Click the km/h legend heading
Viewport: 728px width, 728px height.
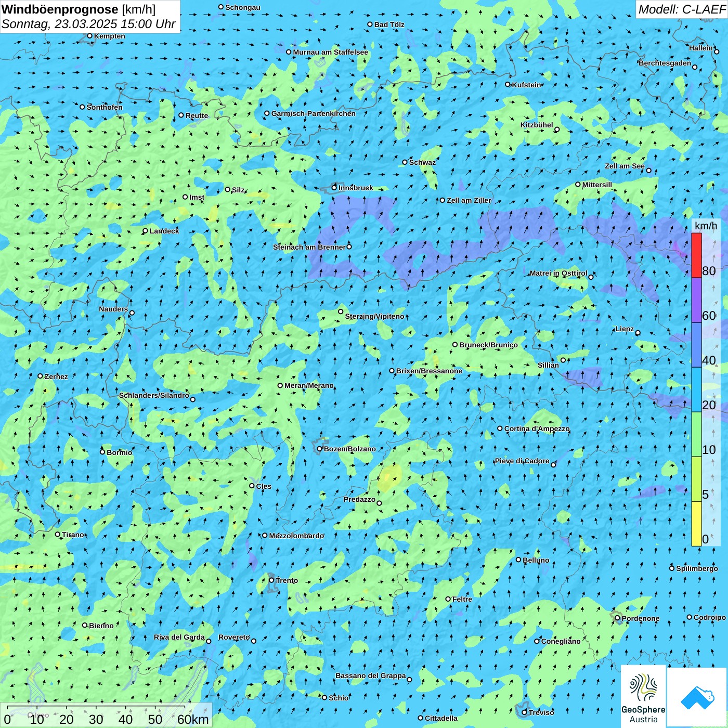[706, 226]
